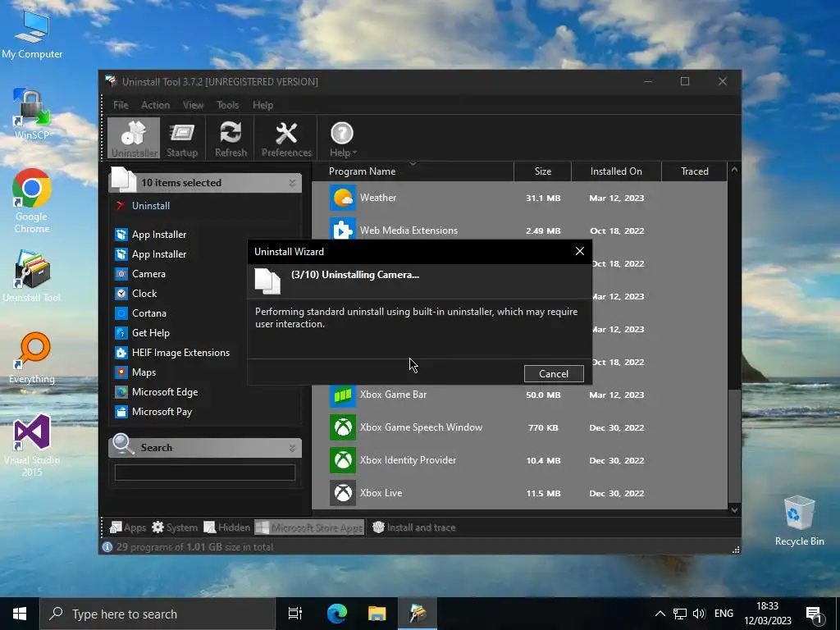This screenshot has height=630, width=840.
Task: Show hidden system tray icons
Action: click(x=660, y=614)
